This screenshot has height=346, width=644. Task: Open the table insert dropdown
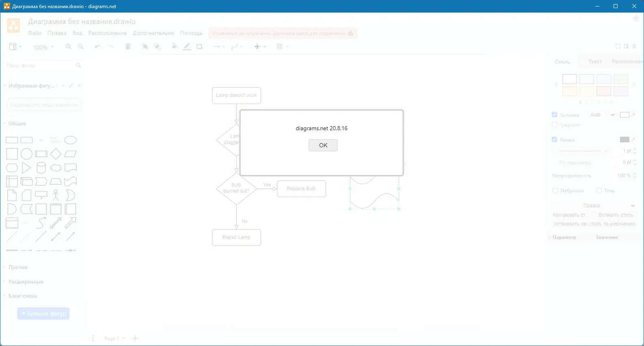pos(282,47)
